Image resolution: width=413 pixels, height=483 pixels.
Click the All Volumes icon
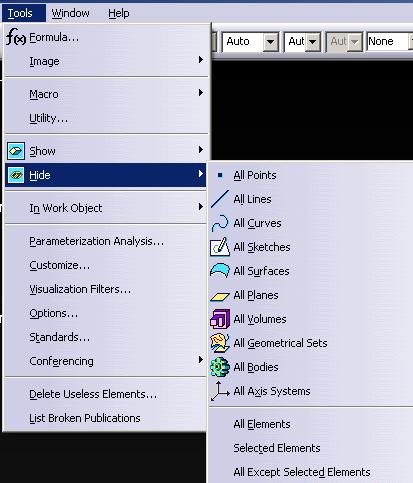pyautogui.click(x=220, y=319)
